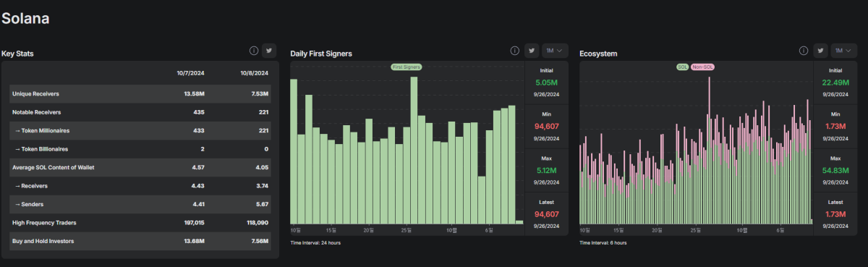Click Max value 5.12M in First Signers
The width and height of the screenshot is (868, 267).
tap(546, 170)
